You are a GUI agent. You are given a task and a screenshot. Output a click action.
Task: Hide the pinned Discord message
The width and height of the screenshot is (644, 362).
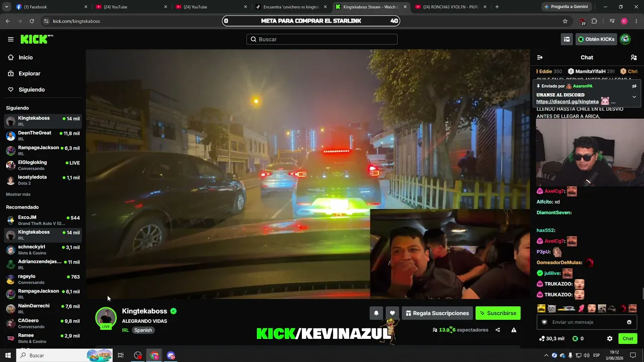point(634,86)
